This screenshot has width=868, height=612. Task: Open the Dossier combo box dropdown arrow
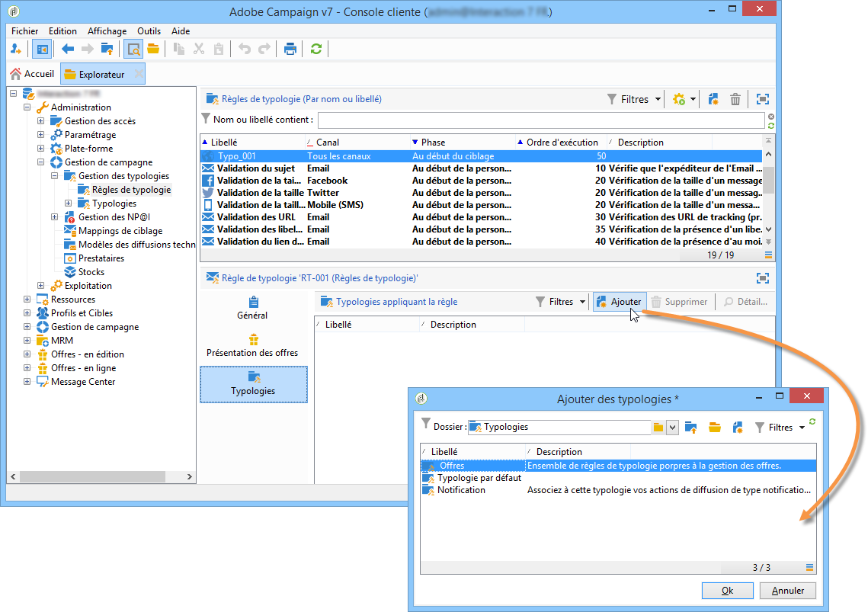click(672, 427)
